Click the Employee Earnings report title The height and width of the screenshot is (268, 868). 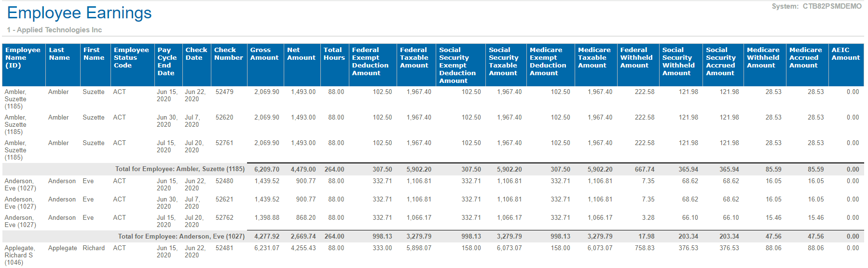tap(79, 13)
